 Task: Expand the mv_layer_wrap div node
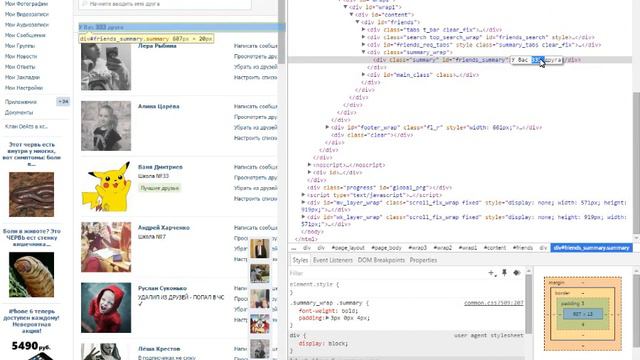point(303,202)
